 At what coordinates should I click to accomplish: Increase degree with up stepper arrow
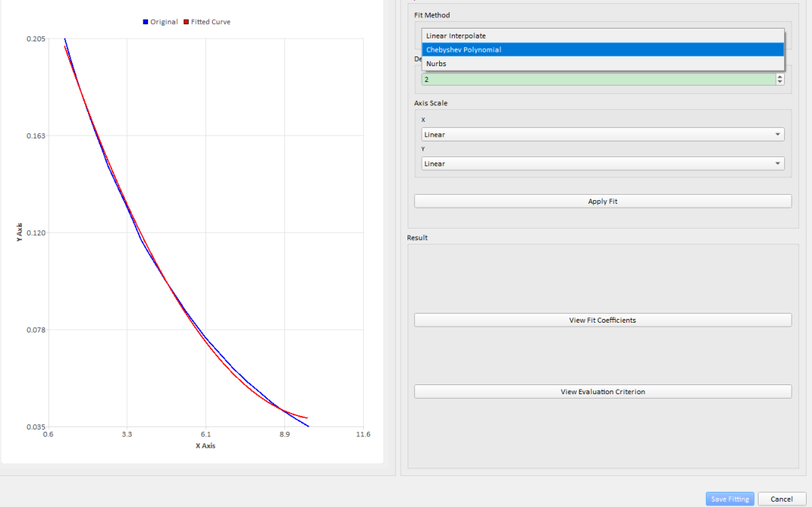(x=780, y=77)
